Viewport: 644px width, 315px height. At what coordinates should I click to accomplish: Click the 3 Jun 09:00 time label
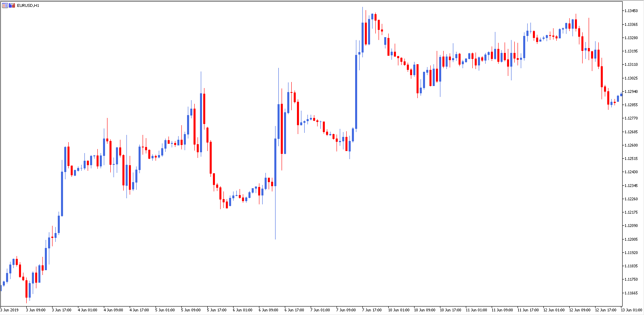(x=36, y=310)
